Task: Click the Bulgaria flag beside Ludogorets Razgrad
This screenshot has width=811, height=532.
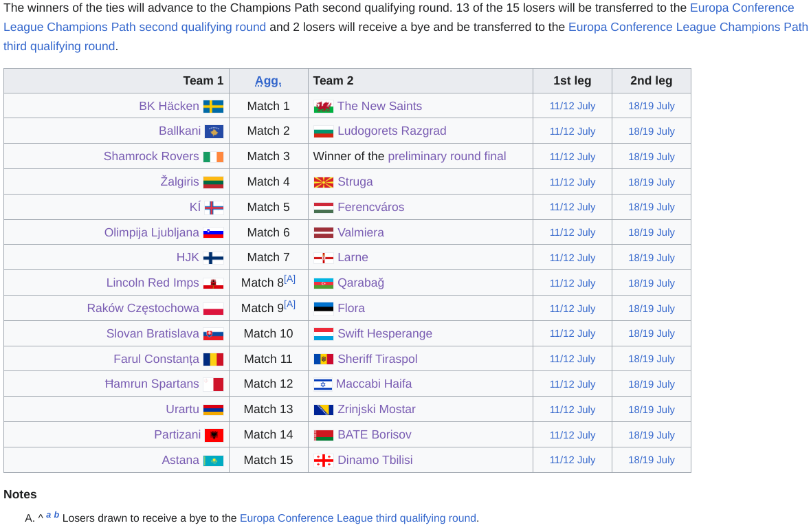Action: pyautogui.click(x=324, y=132)
